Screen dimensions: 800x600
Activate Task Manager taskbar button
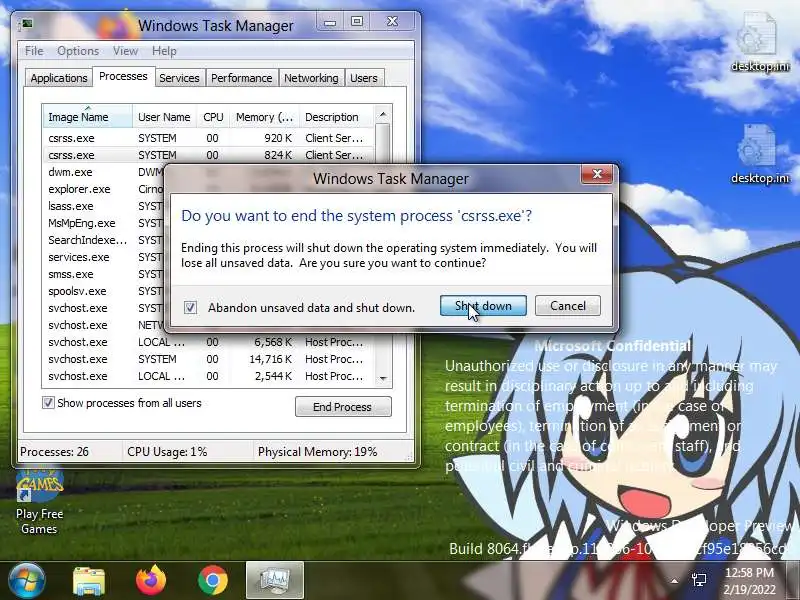275,580
